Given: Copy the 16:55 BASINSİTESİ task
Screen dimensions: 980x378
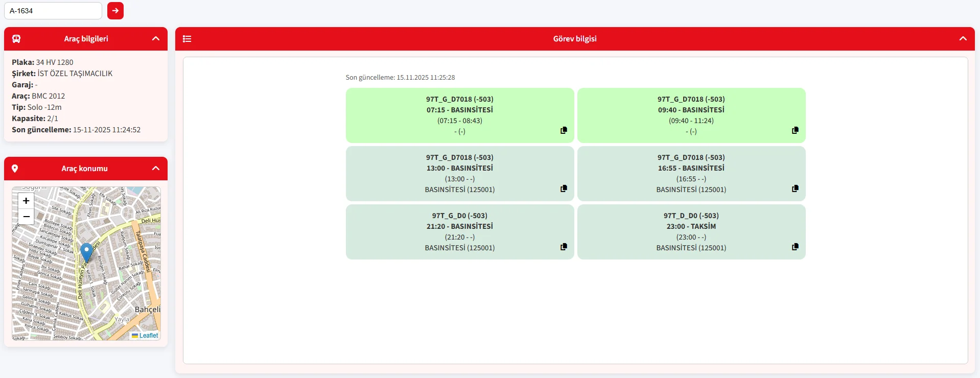Looking at the screenshot, I should pos(795,188).
